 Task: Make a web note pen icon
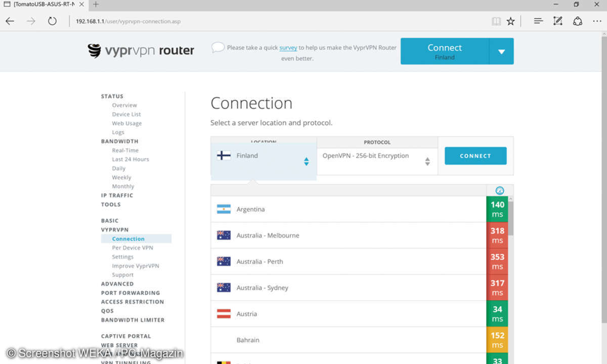[558, 21]
